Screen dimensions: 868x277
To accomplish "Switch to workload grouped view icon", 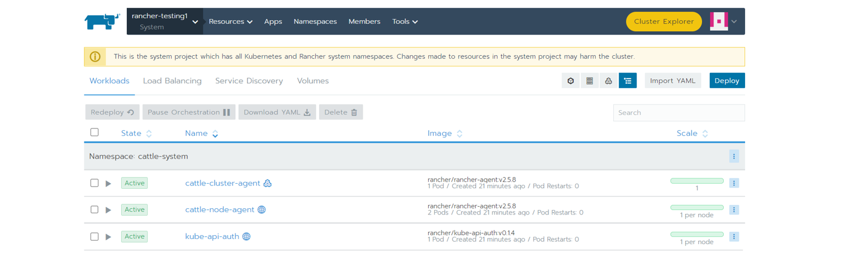I will click(x=609, y=81).
